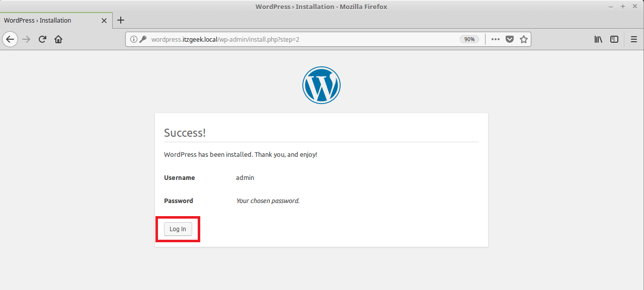Bookmark this page with the star
The height and width of the screenshot is (290, 644).
tap(524, 39)
